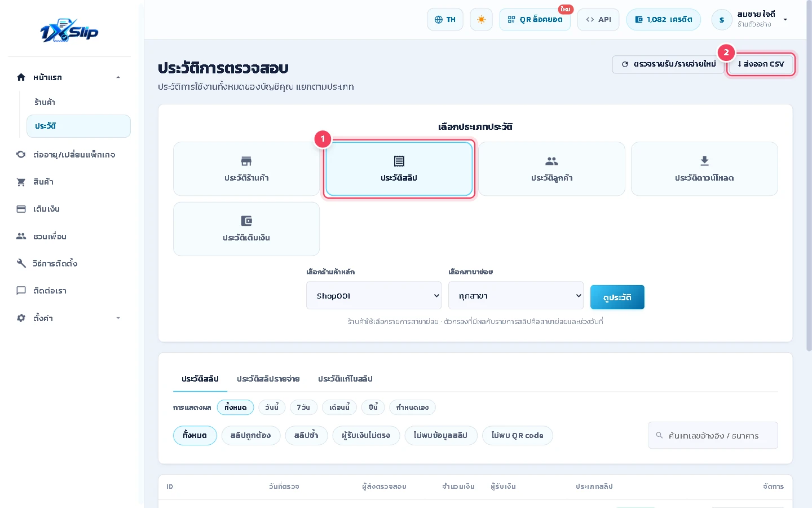
Task: Export data with ส่งออก CSV button
Action: 761,64
